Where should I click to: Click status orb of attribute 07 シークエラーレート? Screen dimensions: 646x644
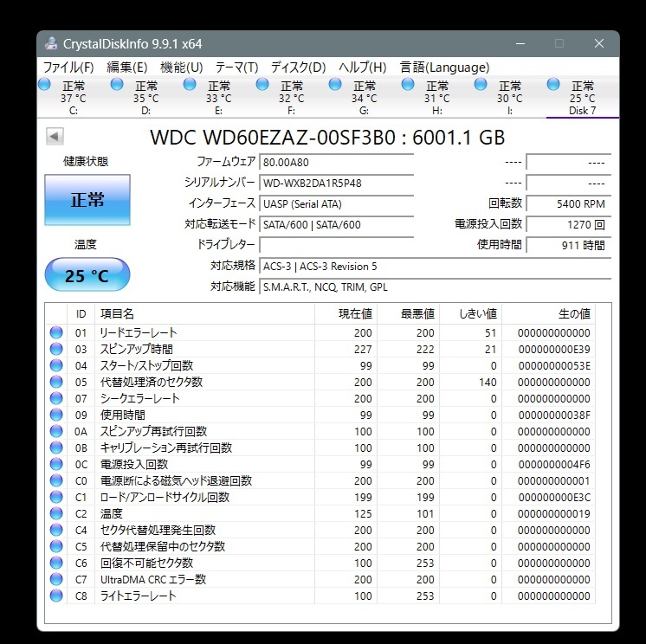tap(56, 398)
